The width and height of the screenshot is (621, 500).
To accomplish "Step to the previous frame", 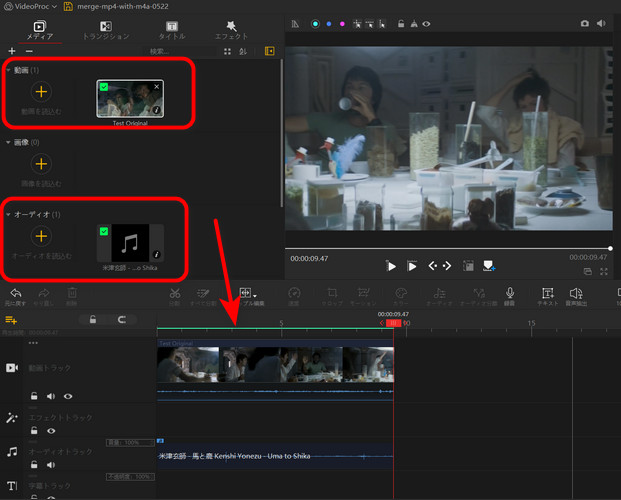I will point(432,266).
